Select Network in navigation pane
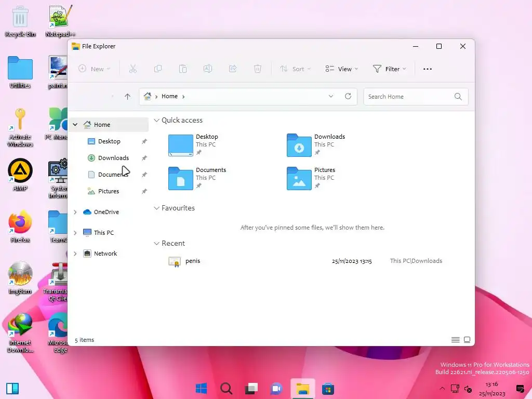Image resolution: width=532 pixels, height=399 pixels. pos(105,254)
